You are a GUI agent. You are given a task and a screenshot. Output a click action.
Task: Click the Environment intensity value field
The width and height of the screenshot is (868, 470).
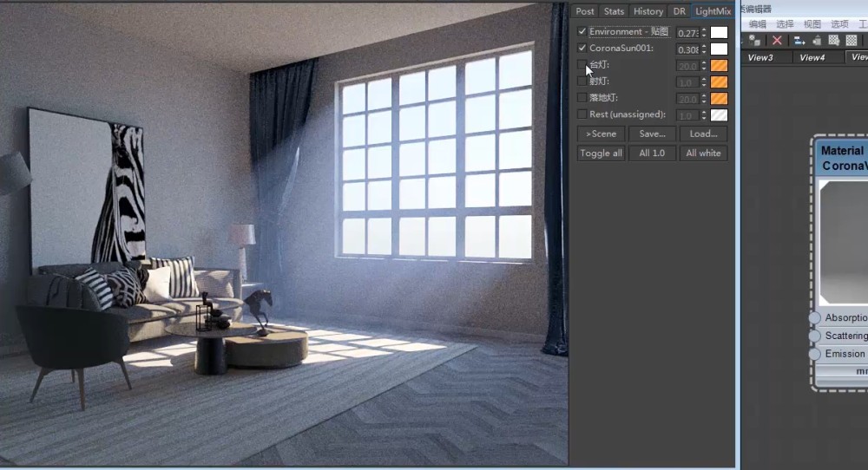coord(687,33)
